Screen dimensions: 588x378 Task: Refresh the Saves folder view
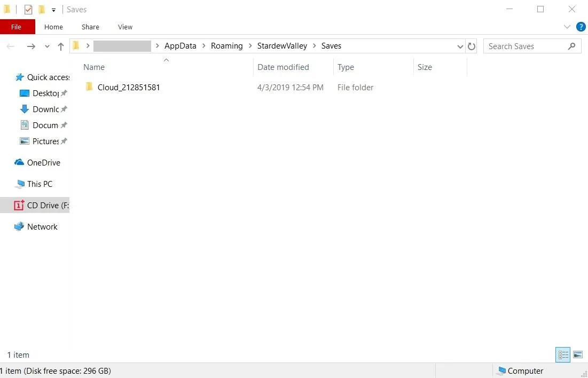[471, 46]
